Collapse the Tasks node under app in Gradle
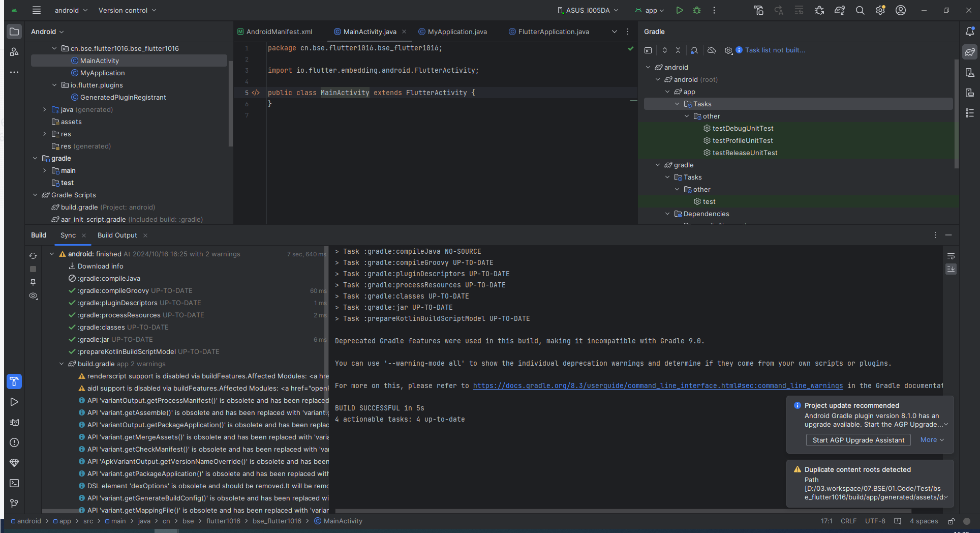 click(x=677, y=104)
